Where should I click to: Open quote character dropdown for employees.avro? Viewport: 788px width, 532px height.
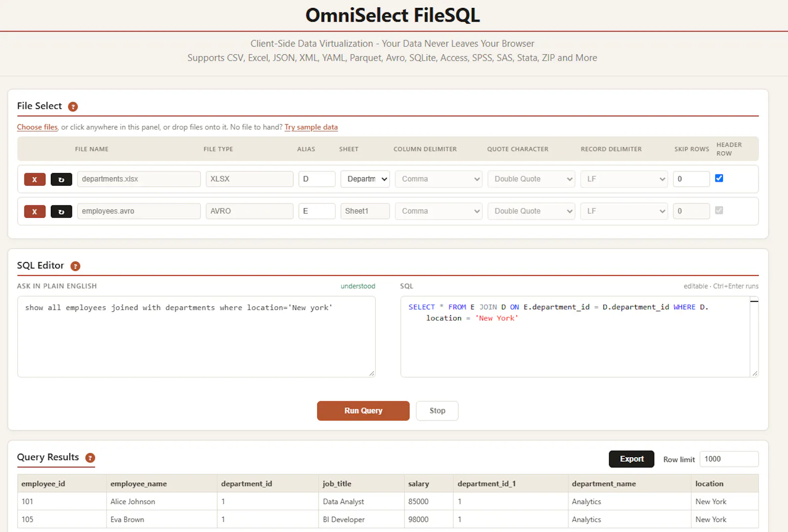[531, 211]
